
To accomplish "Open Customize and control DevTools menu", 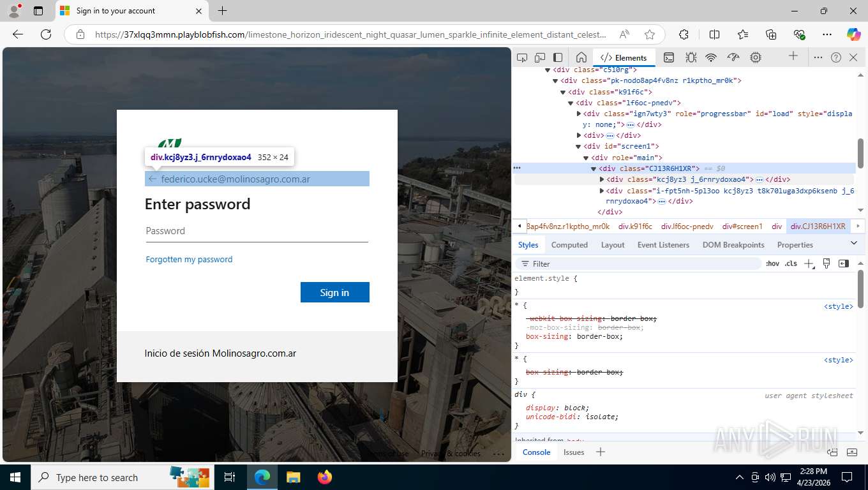I will 818,57.
